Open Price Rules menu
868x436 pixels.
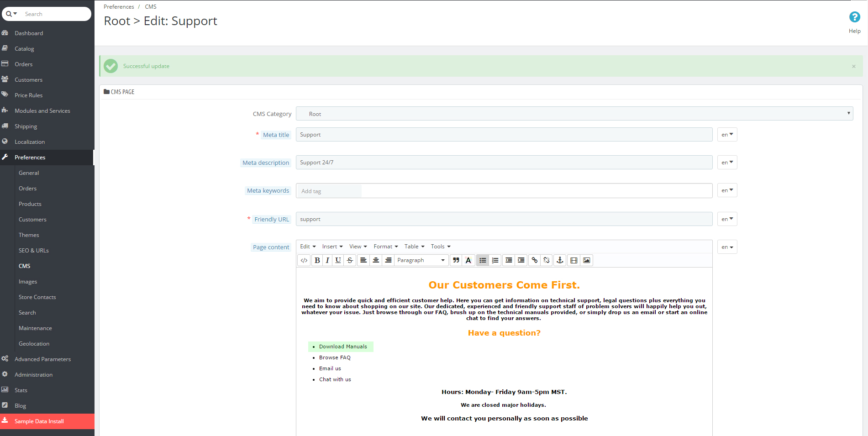pos(28,95)
